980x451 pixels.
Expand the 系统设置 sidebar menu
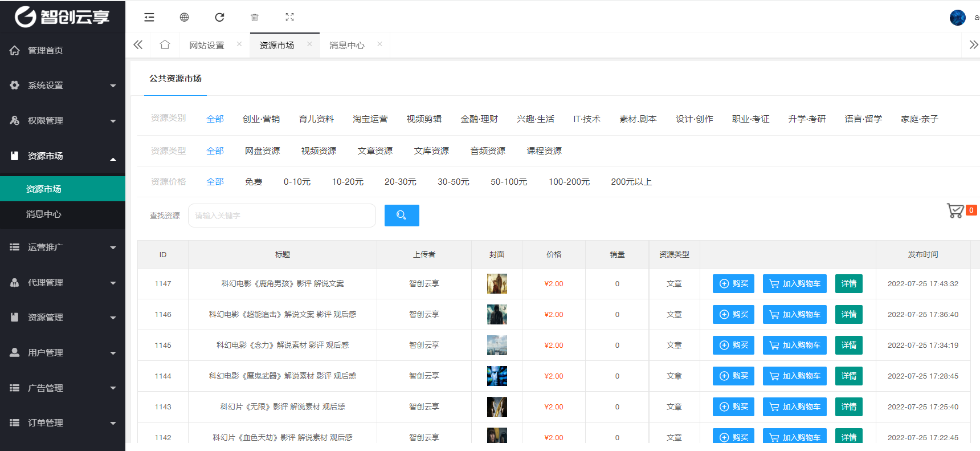(x=63, y=86)
